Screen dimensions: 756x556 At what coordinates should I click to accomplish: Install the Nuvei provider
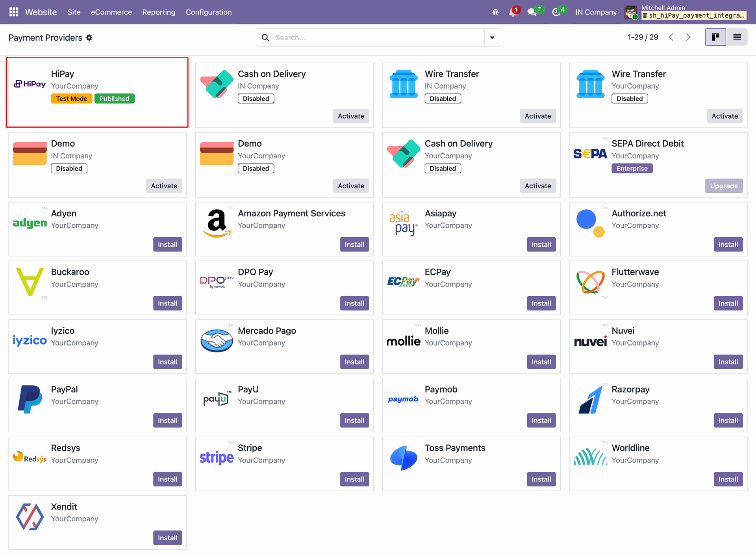tap(728, 362)
